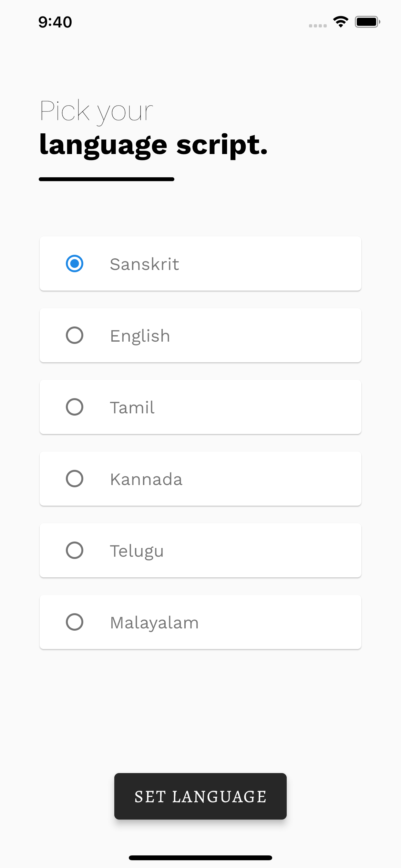Choose the English radio button
The height and width of the screenshot is (868, 401).
point(75,335)
